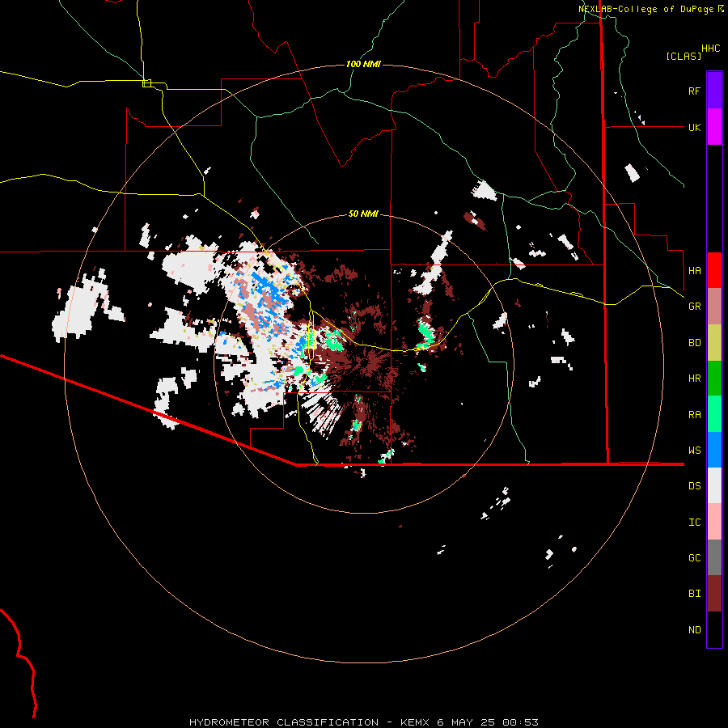Click the RF legend label
Screen dimensions: 728x728
point(694,91)
